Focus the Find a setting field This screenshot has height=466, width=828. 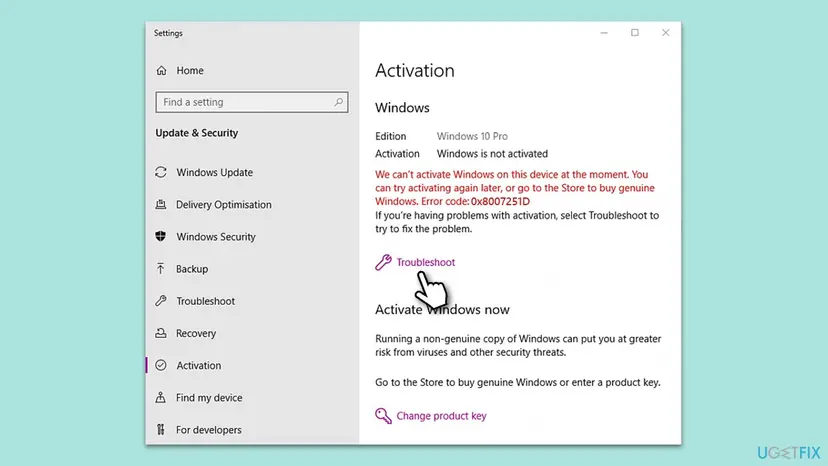coord(252,102)
